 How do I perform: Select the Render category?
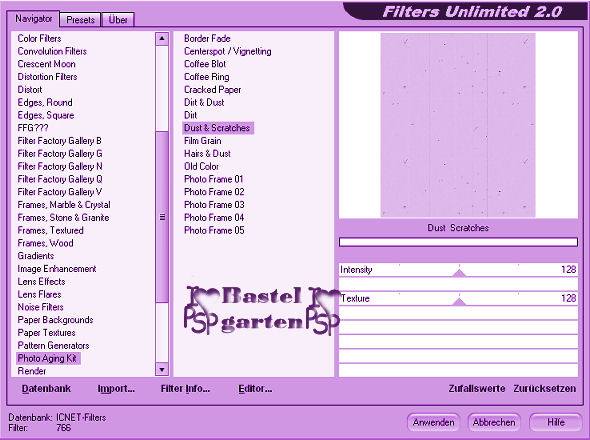click(32, 371)
